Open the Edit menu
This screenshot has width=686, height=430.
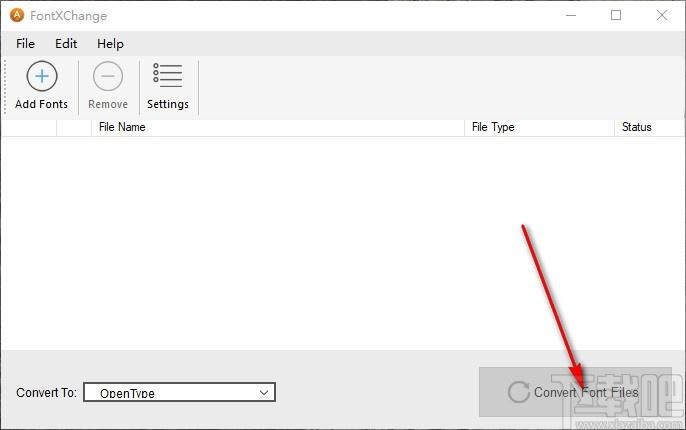pyautogui.click(x=66, y=44)
